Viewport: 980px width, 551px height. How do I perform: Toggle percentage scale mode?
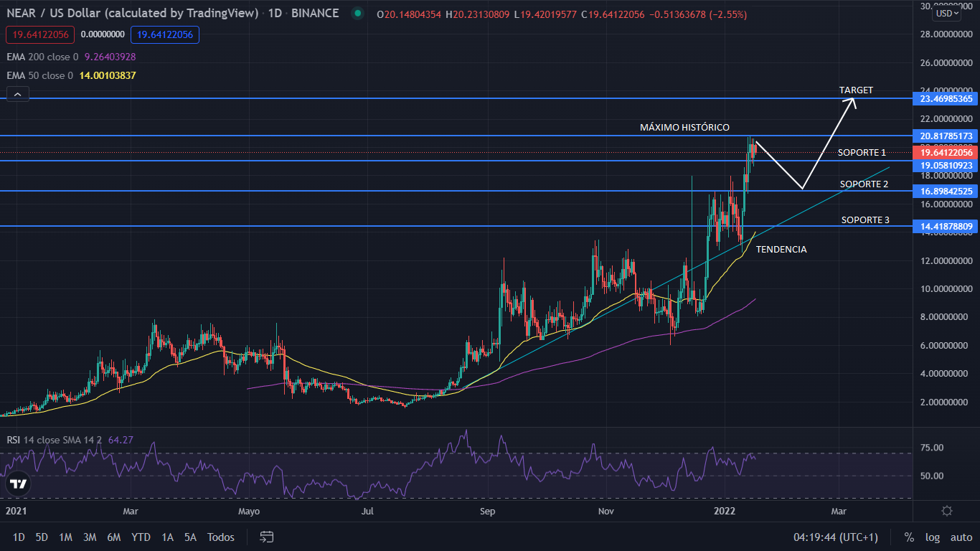click(x=909, y=537)
